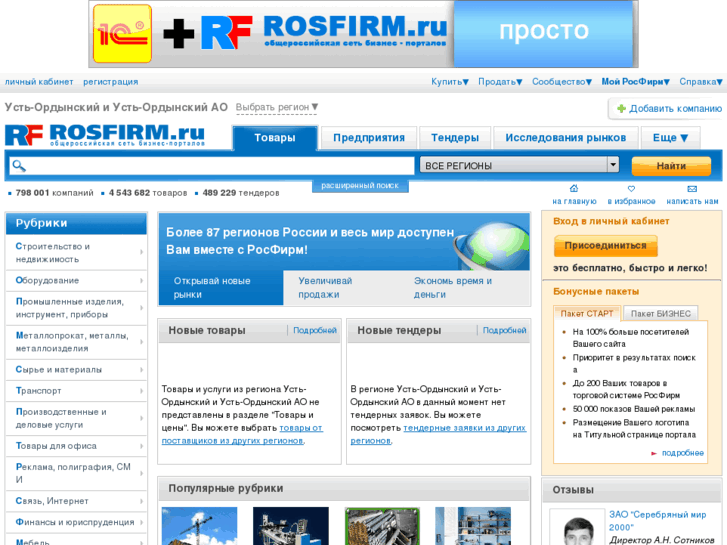
Task: Click the industrial equipment thumbnail
Action: [x=291, y=526]
